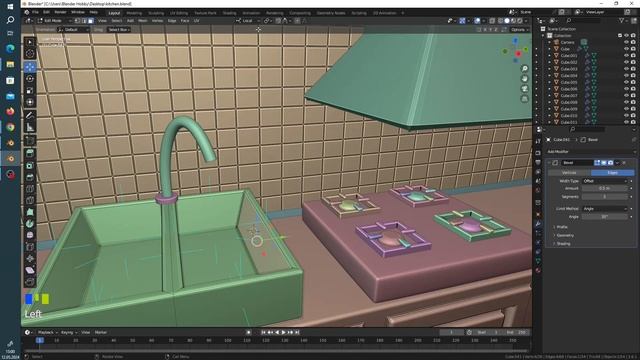
Task: Open the Limit Method Angle dropdown
Action: click(604, 209)
